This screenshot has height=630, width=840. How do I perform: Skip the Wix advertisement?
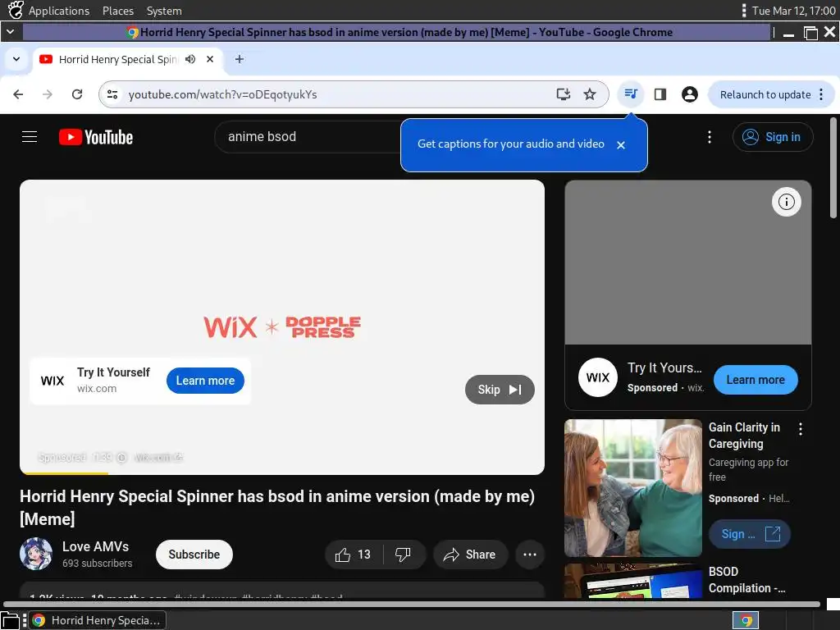[500, 390]
